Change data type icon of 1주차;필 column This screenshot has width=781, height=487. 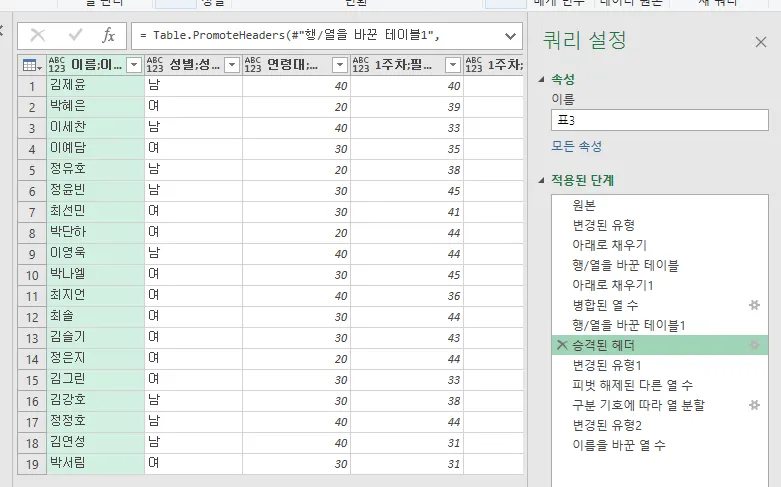[x=361, y=65]
